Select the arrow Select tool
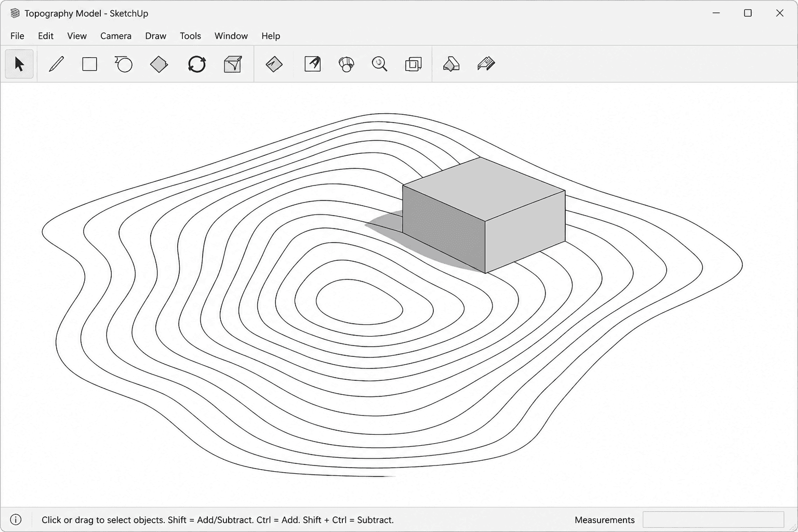Viewport: 798px width, 532px height. (x=19, y=64)
